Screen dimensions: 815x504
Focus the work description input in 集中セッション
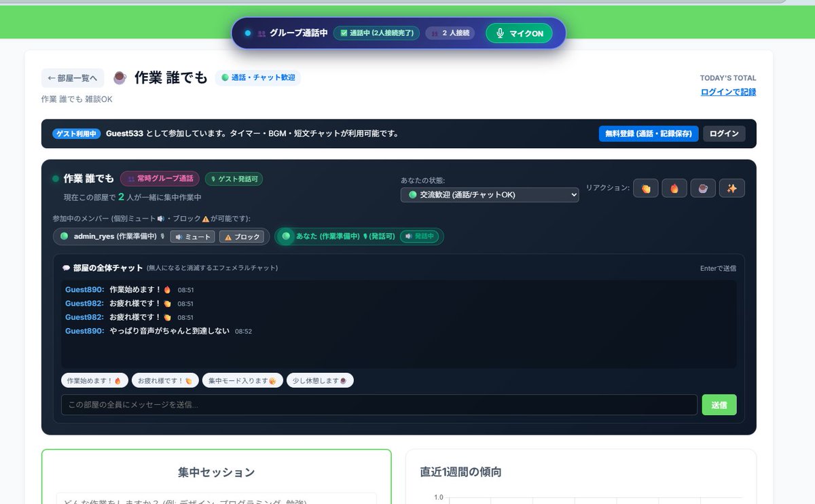(x=216, y=499)
